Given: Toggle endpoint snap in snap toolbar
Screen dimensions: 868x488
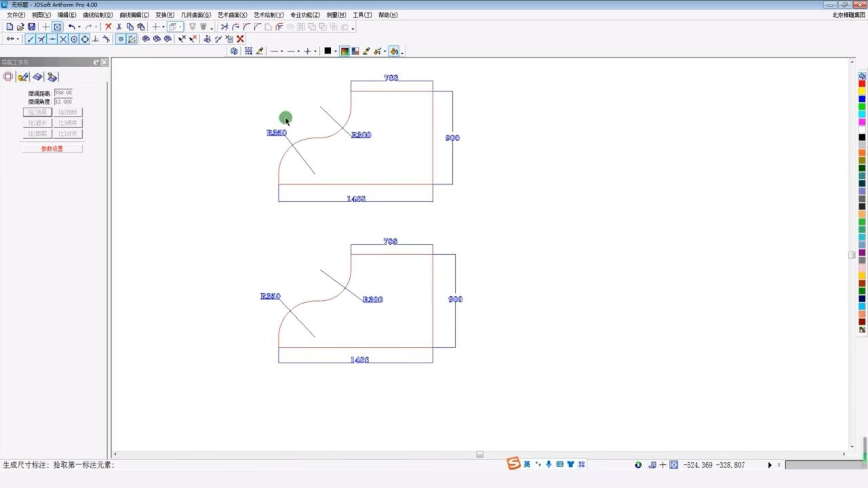Looking at the screenshot, I should tap(31, 39).
